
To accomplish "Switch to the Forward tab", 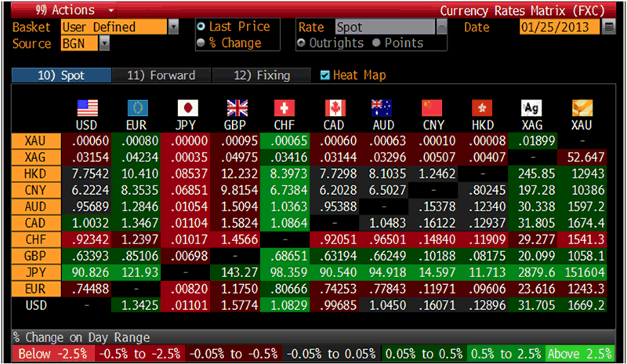I will (160, 76).
